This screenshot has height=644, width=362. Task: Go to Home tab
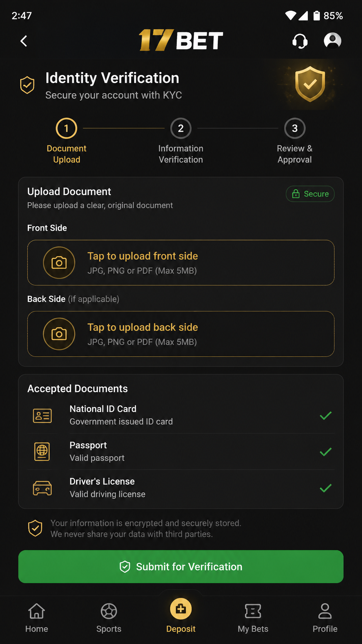pos(37,618)
